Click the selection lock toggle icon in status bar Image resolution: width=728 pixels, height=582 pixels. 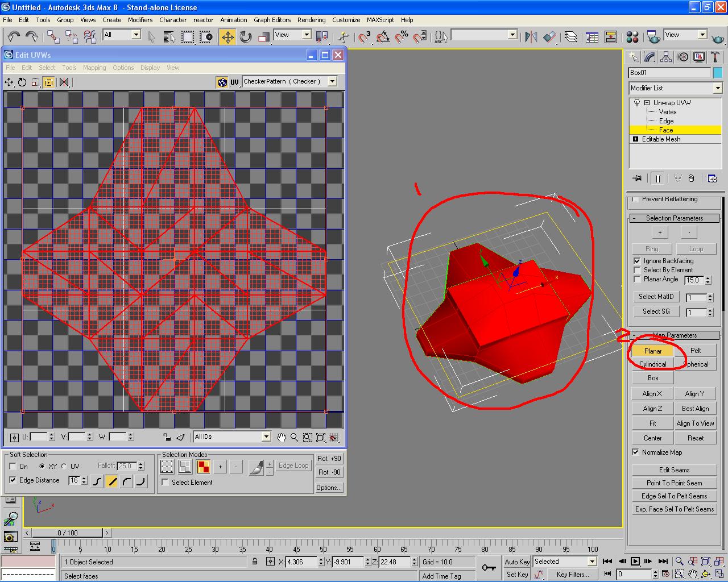(255, 562)
